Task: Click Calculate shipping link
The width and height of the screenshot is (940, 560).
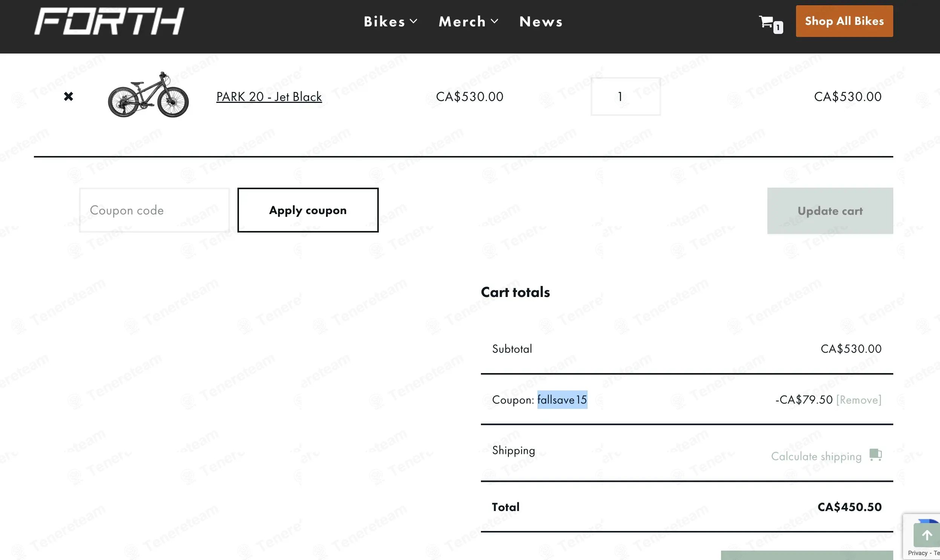Action: click(x=816, y=456)
